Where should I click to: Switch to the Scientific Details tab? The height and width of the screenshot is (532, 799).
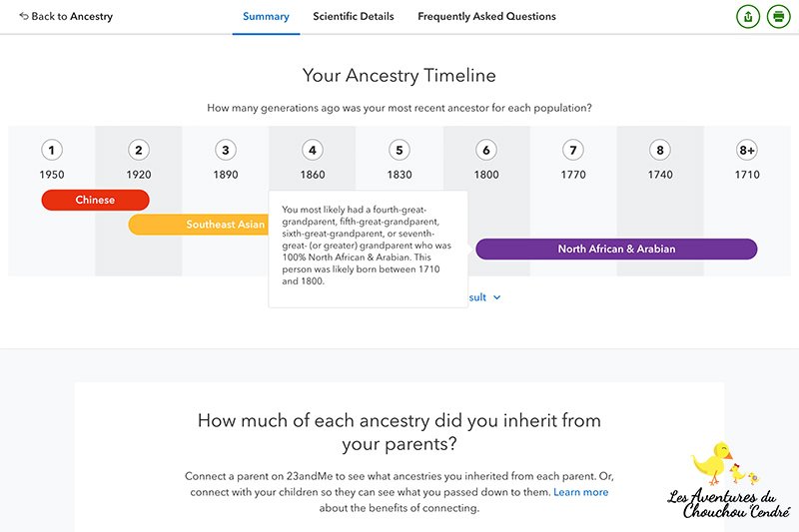(x=354, y=17)
